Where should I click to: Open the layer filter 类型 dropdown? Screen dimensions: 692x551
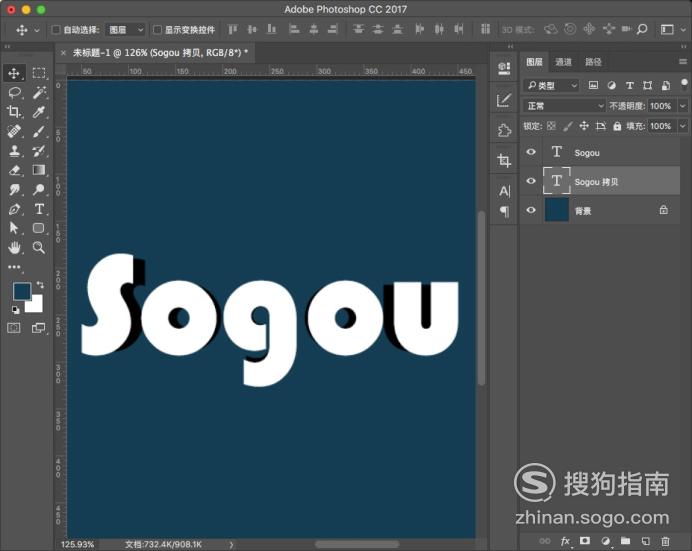551,85
